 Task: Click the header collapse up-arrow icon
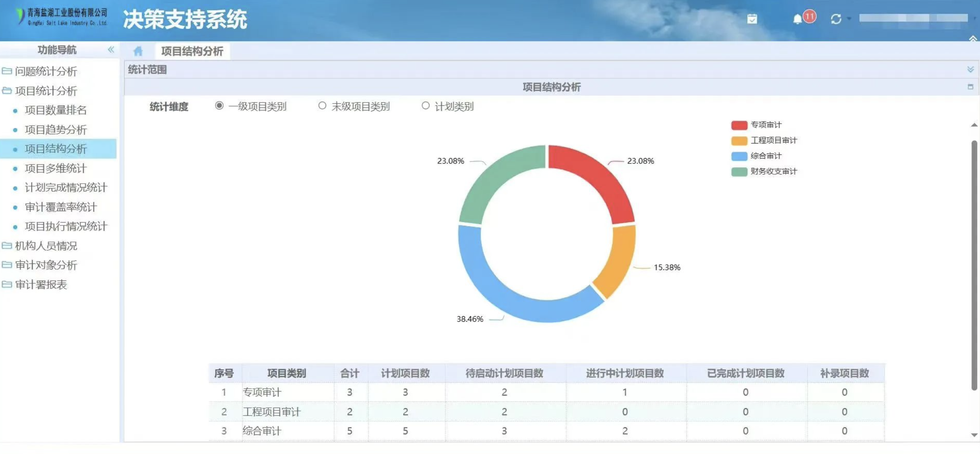973,38
